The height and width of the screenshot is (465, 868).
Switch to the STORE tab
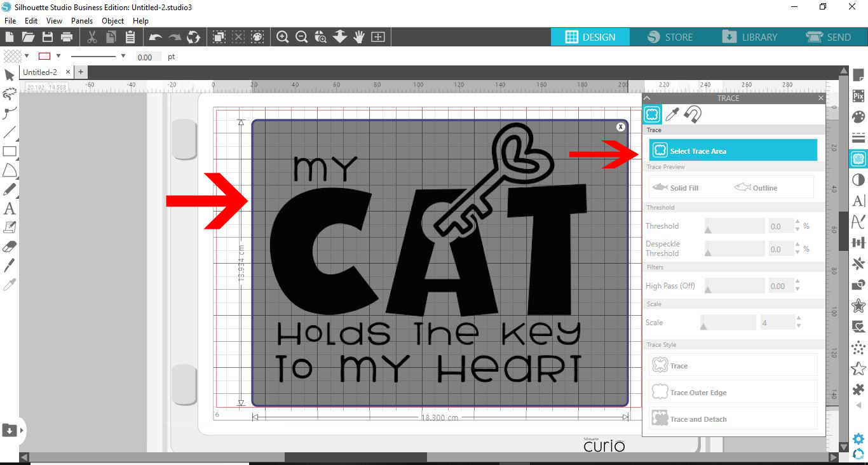[x=670, y=37]
